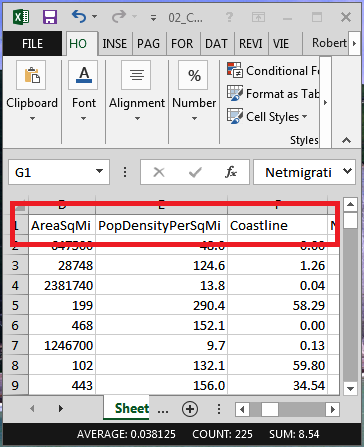The width and height of the screenshot is (364, 447).
Task: Cancel the formula entry X icon
Action: [159, 172]
